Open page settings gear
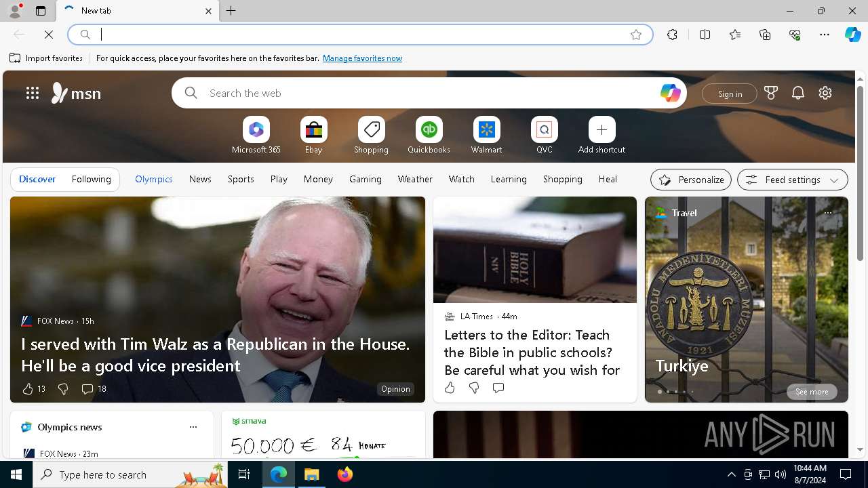This screenshot has width=868, height=488. click(x=825, y=93)
